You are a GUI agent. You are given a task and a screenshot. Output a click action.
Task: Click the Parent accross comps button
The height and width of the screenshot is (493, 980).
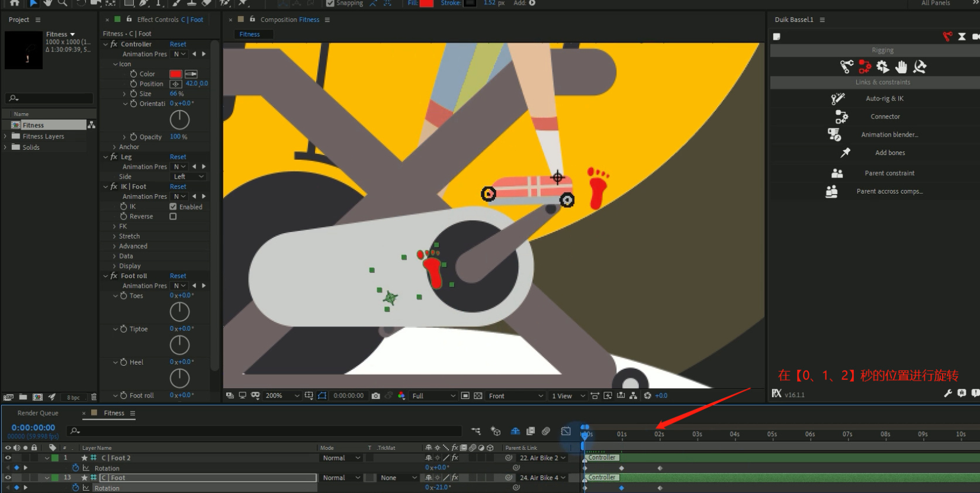coord(889,191)
